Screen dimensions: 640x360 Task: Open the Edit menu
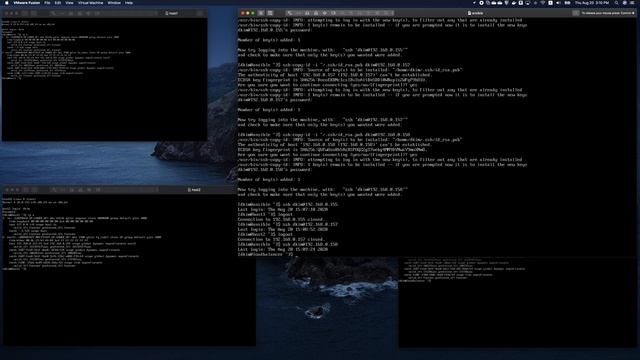58,3
